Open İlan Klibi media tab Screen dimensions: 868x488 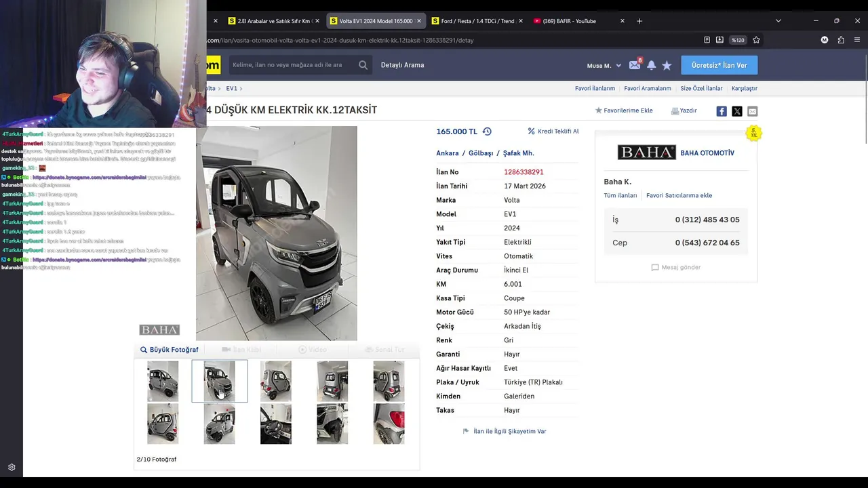click(241, 350)
